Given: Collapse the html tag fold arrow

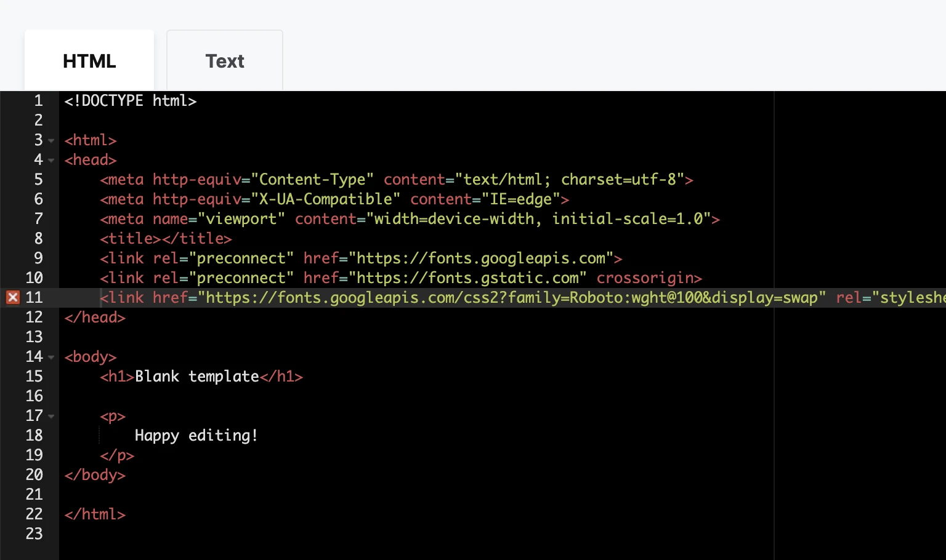Looking at the screenshot, I should point(51,141).
